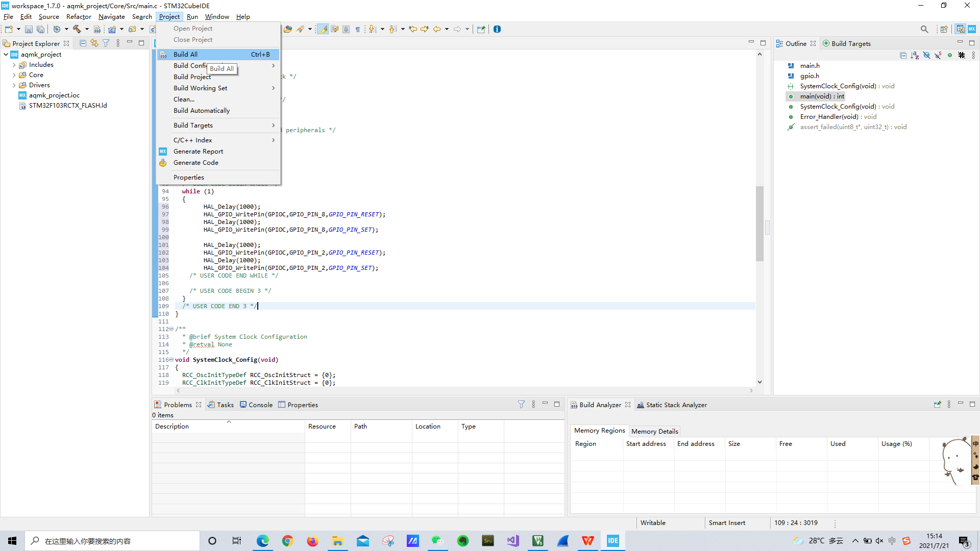Click the Next Annotation arrow icon
The width and height of the screenshot is (980, 551).
[373, 29]
